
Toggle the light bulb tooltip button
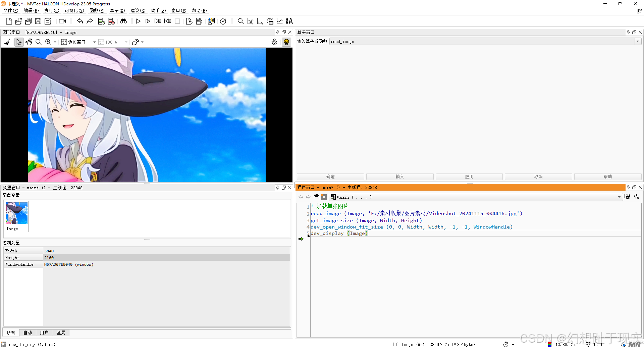(x=286, y=42)
